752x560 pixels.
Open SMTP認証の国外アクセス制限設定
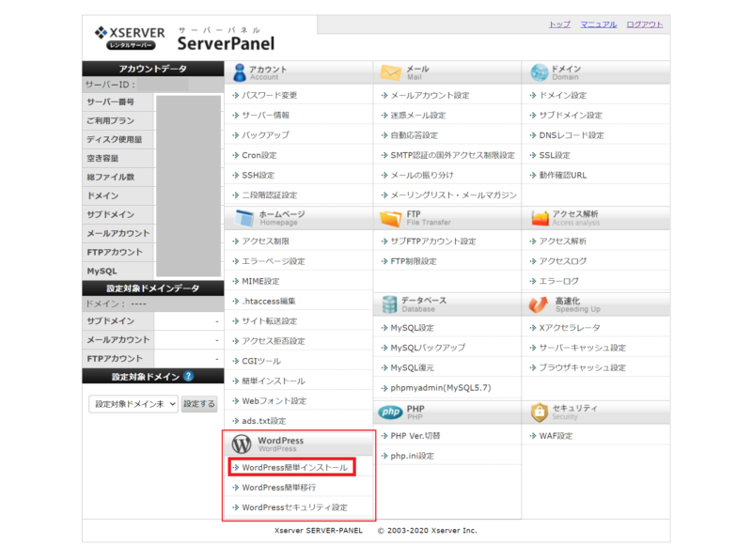(453, 155)
